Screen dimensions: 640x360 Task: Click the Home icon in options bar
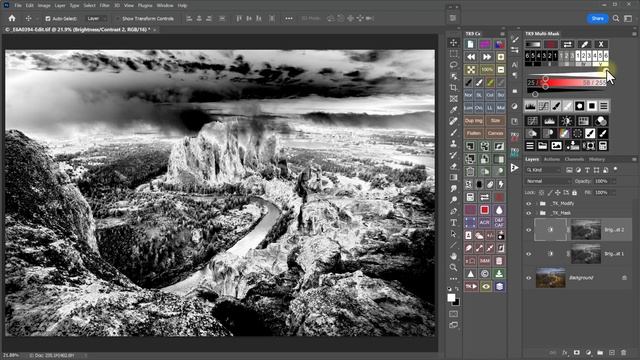click(12, 18)
